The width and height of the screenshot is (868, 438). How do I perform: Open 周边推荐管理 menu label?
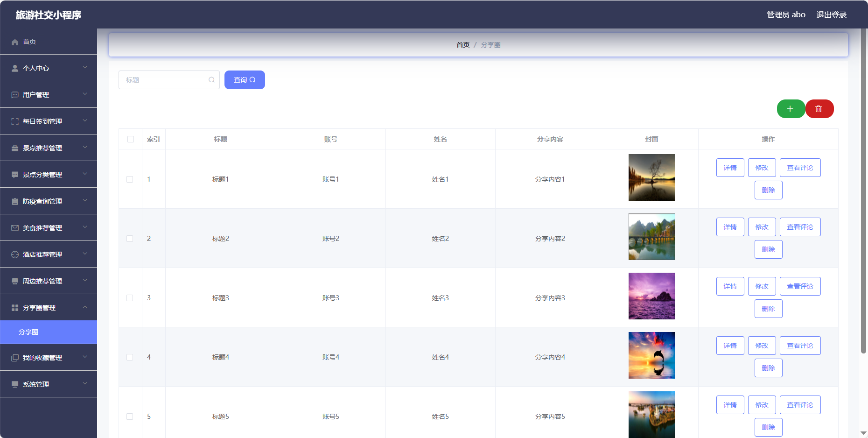click(x=42, y=281)
